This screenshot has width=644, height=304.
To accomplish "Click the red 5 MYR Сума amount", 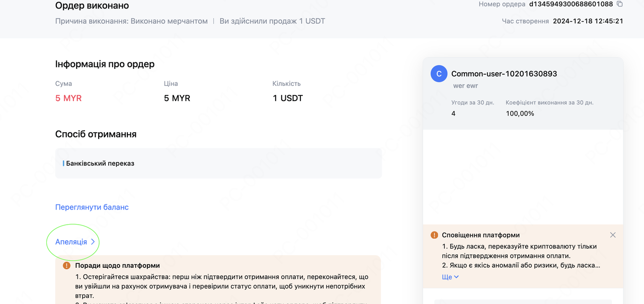I will pos(68,98).
